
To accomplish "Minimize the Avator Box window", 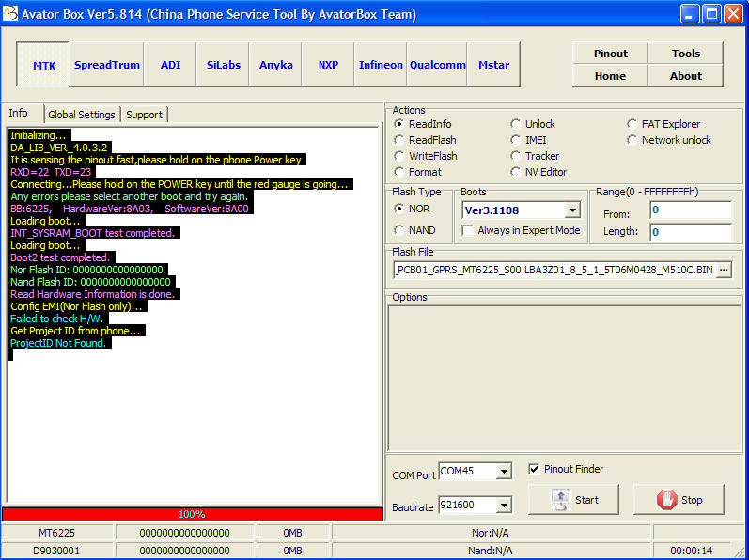I will (689, 14).
